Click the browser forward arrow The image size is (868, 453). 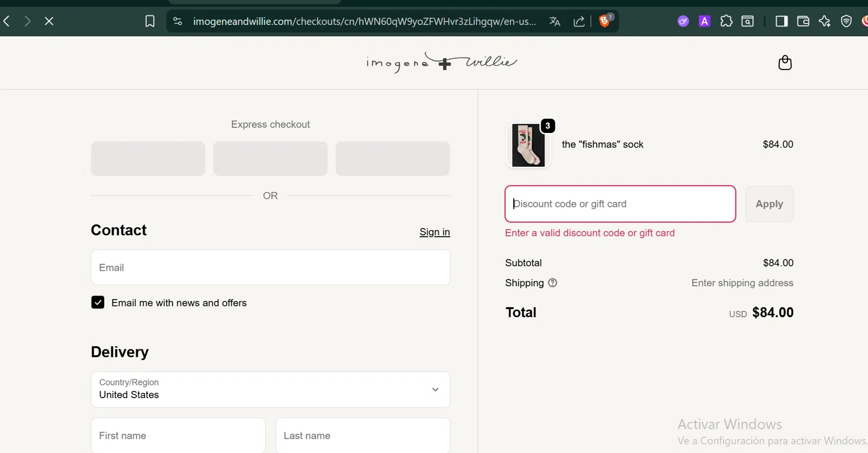click(27, 21)
